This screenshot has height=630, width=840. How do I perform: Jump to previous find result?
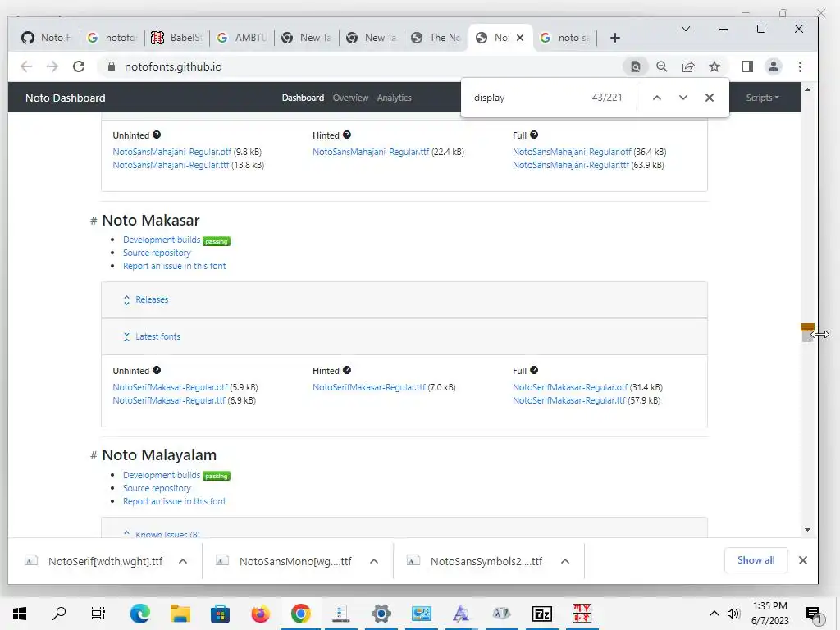coord(657,98)
